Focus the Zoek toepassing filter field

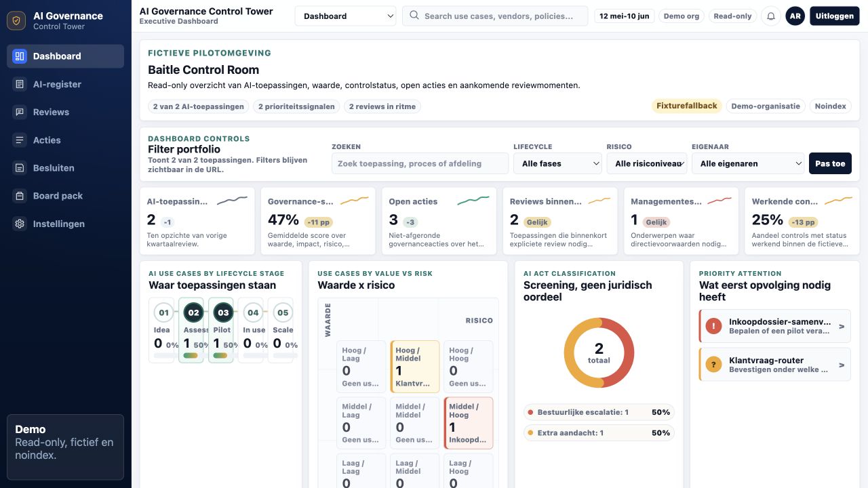point(420,163)
